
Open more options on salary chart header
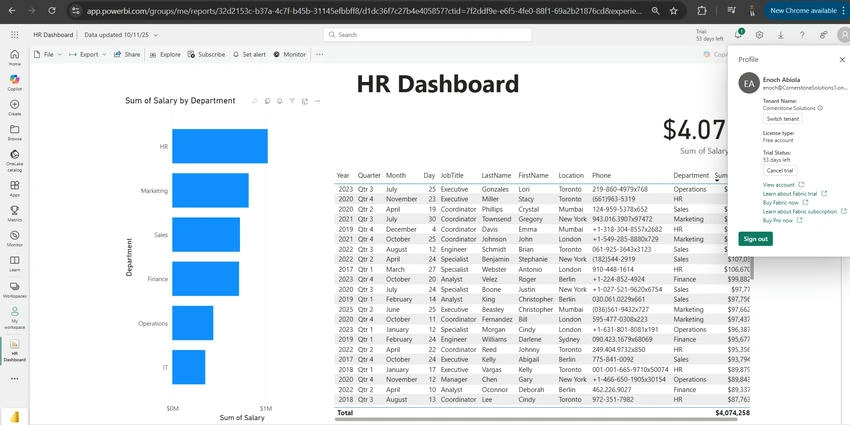pyautogui.click(x=318, y=101)
